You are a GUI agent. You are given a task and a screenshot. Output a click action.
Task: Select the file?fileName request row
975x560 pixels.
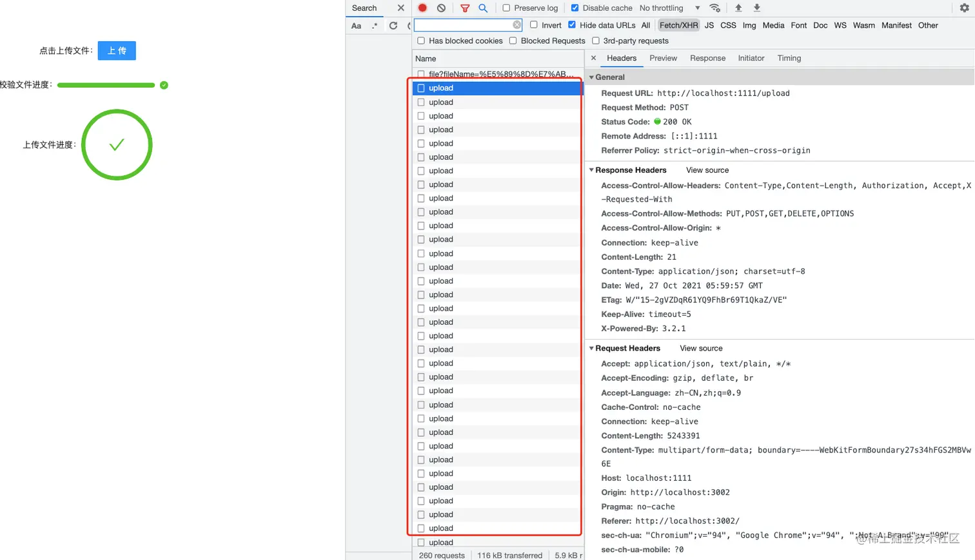pyautogui.click(x=498, y=74)
